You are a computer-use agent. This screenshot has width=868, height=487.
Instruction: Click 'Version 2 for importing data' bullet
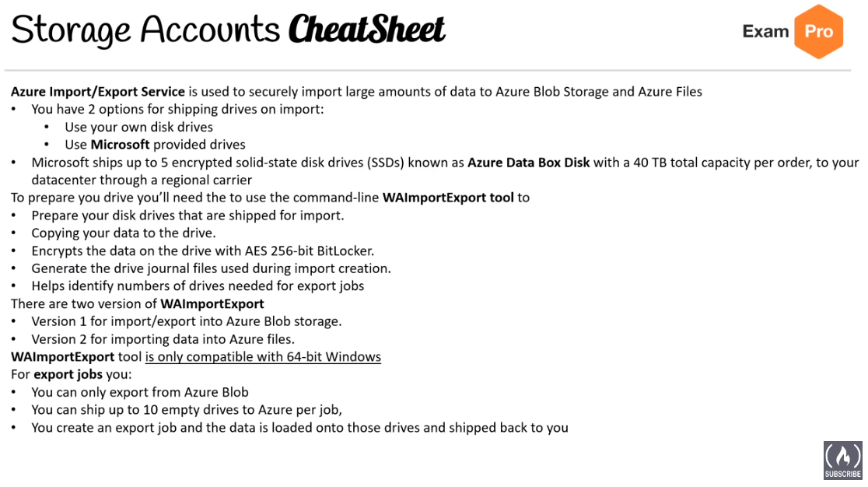(x=163, y=339)
